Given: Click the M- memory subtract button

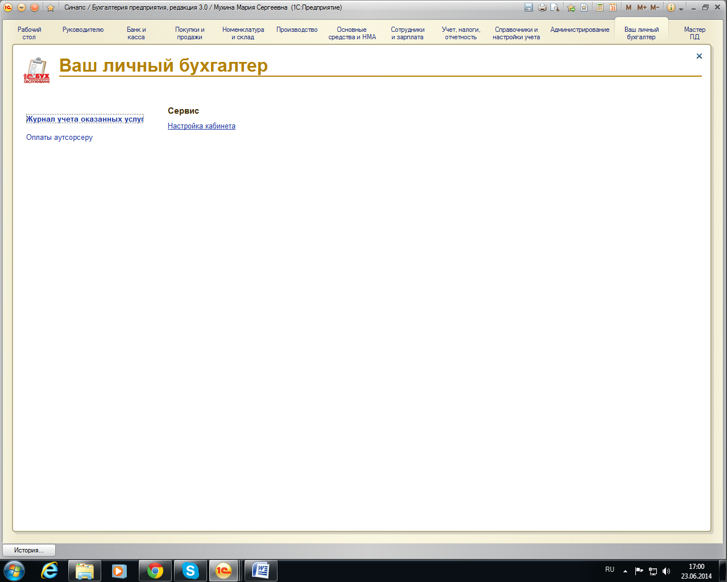Looking at the screenshot, I should coord(655,7).
